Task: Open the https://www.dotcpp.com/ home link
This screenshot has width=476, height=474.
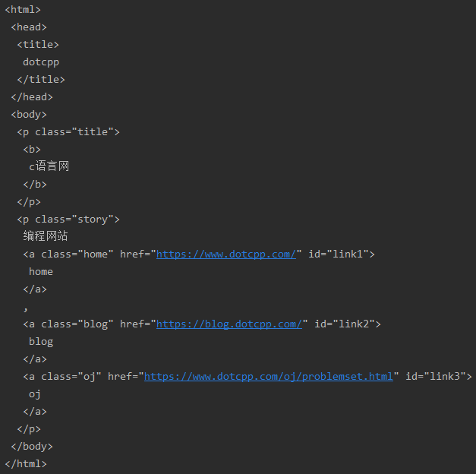Action: (x=225, y=254)
